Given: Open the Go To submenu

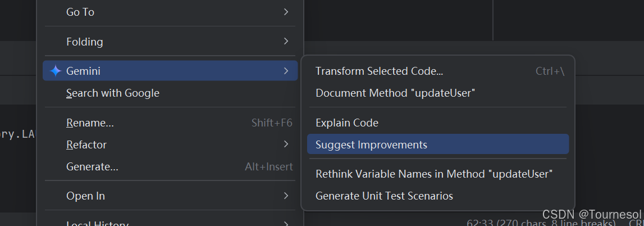Looking at the screenshot, I should click(x=80, y=12).
